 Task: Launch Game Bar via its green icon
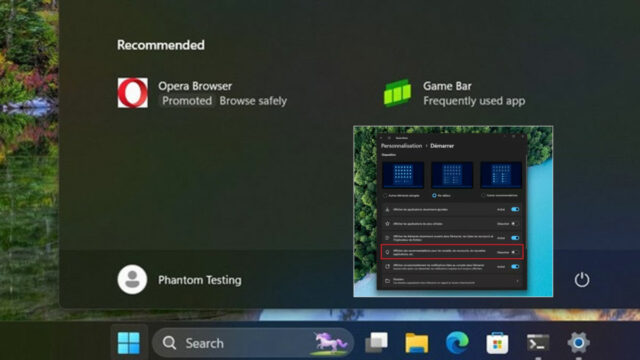[398, 93]
